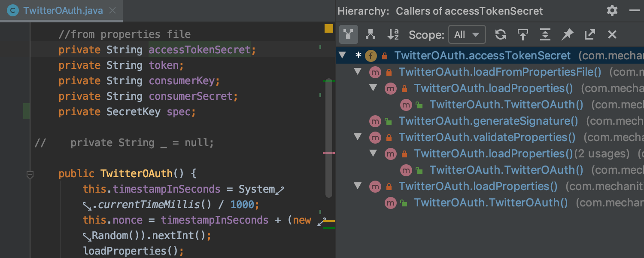Switch to Callee Methods Hierarchy view
The width and height of the screenshot is (644, 258).
point(371,34)
